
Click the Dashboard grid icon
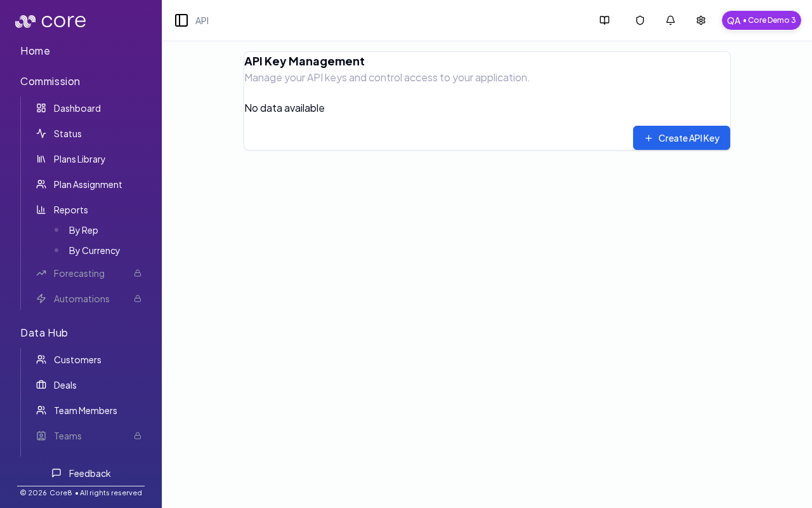tap(41, 108)
